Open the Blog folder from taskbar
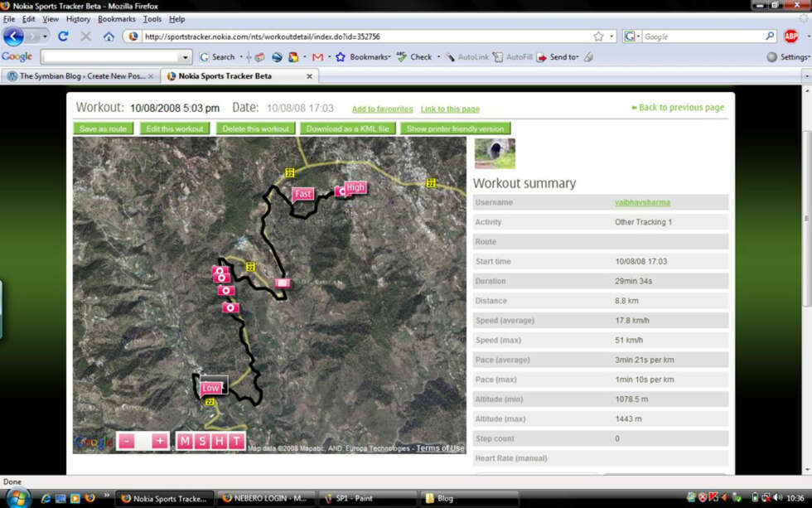 [x=470, y=498]
